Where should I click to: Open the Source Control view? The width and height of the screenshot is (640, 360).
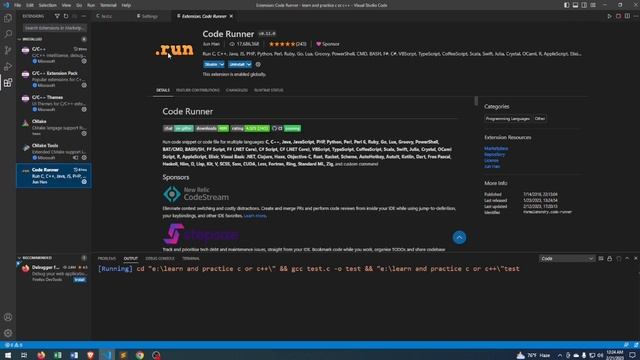pos(8,50)
